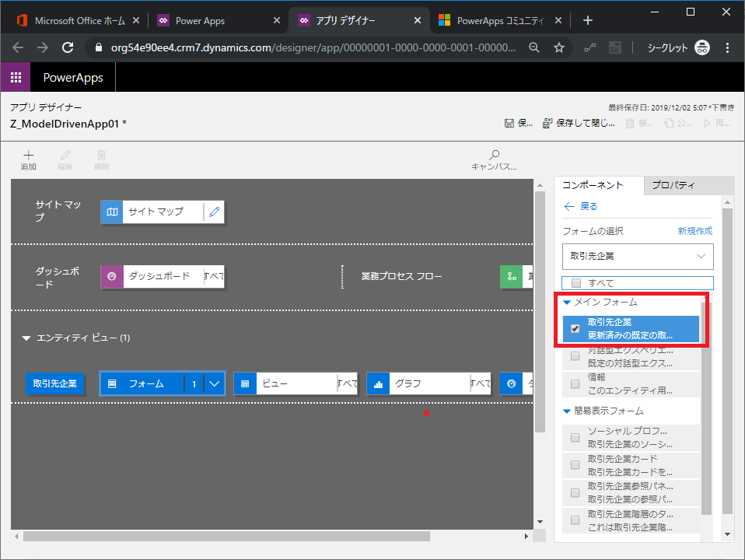Click the Play (再...) toolbar icon
Viewport: 745px width, 560px height.
pos(707,123)
